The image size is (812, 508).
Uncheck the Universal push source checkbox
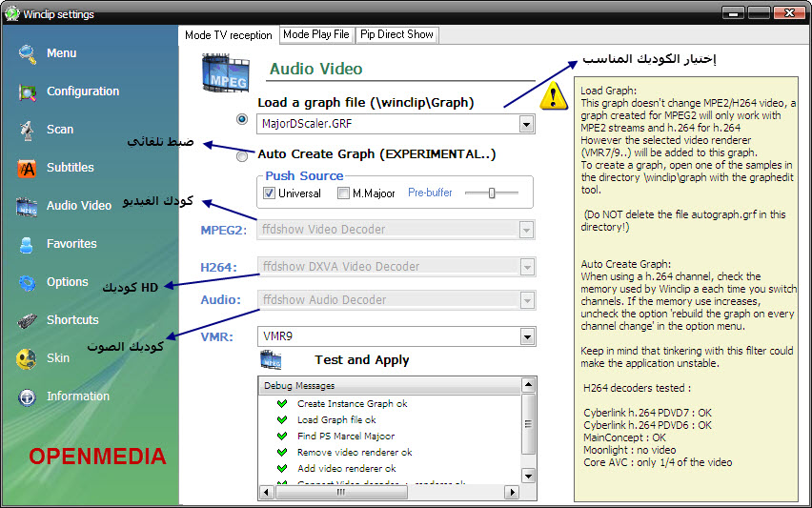270,193
